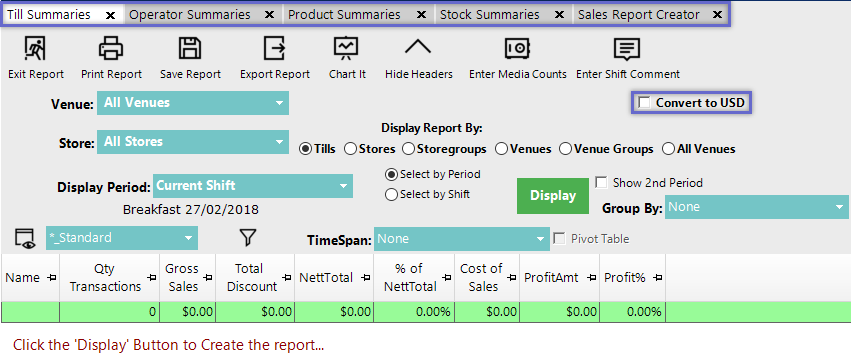Click the Print Report printer icon

pyautogui.click(x=111, y=48)
